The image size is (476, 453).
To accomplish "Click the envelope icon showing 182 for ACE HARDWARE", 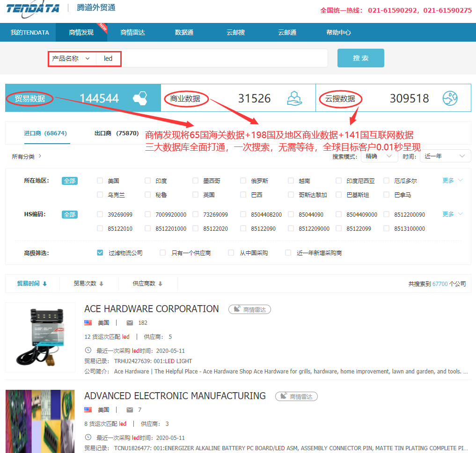I will (129, 322).
